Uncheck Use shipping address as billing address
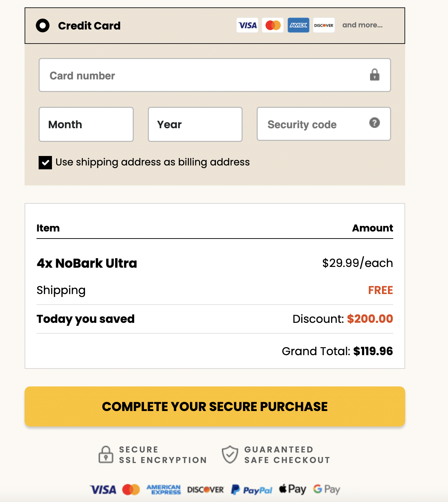The image size is (448, 502). click(45, 162)
